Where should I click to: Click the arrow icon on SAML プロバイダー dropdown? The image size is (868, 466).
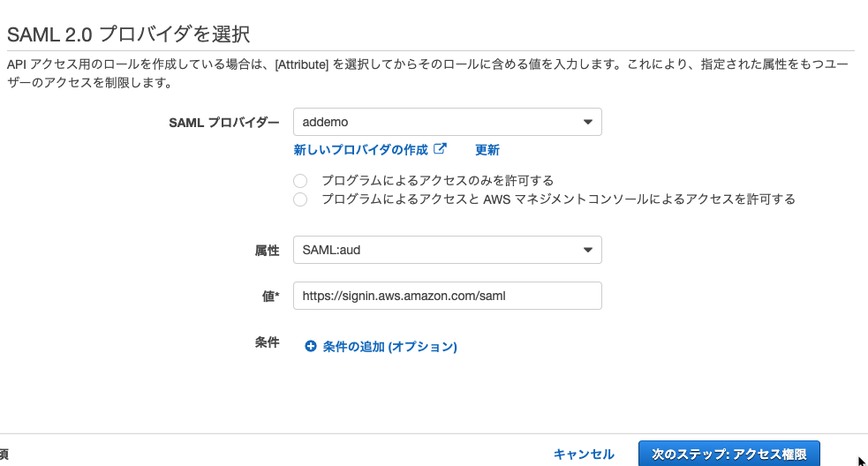click(x=588, y=122)
